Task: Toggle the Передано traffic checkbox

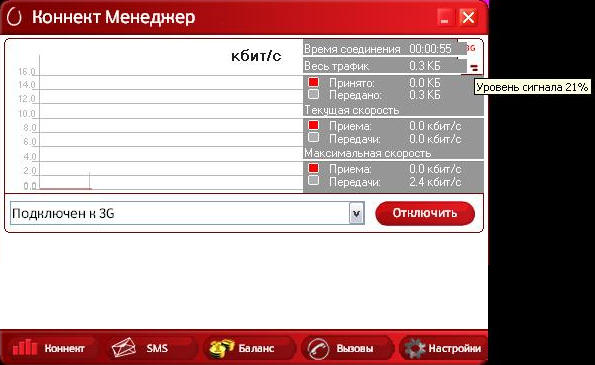Action: tap(313, 94)
